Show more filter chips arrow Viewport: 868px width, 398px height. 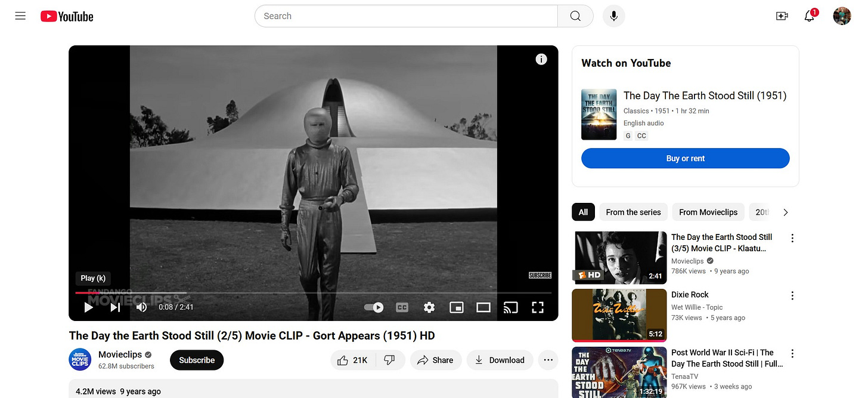[786, 212]
